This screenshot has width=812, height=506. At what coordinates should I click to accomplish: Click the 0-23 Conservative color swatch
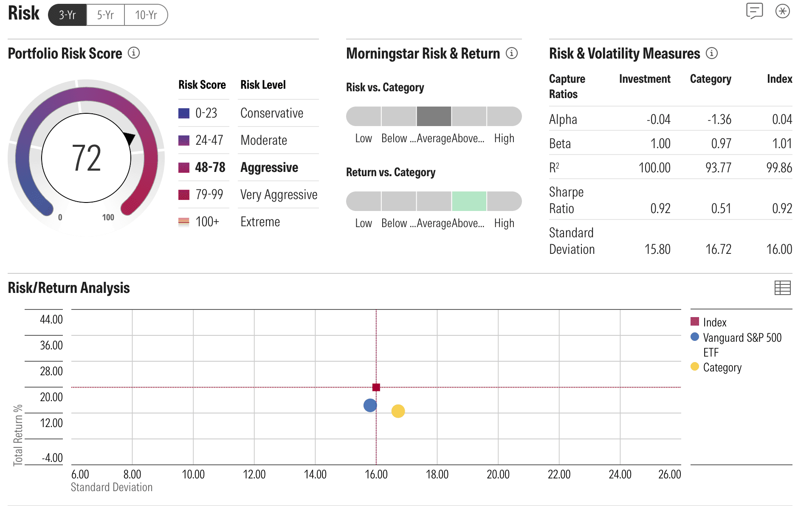pyautogui.click(x=184, y=113)
